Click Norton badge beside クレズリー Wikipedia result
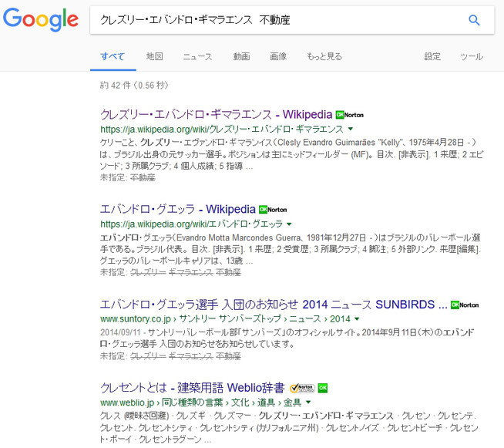The height and width of the screenshot is (448, 504). tap(350, 115)
